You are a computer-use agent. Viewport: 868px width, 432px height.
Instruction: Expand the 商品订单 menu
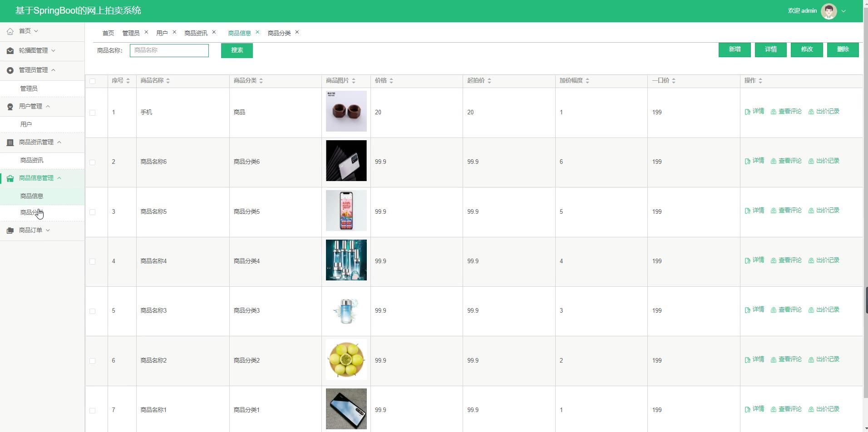(x=42, y=231)
